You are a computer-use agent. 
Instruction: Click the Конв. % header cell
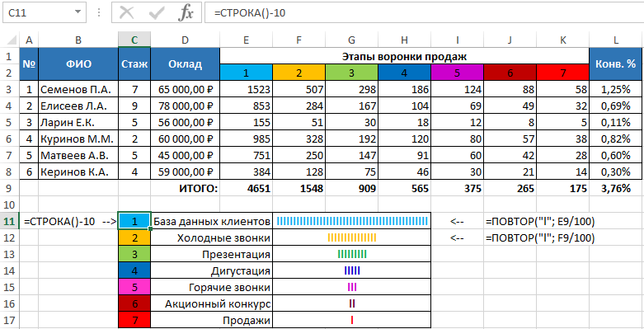(616, 64)
